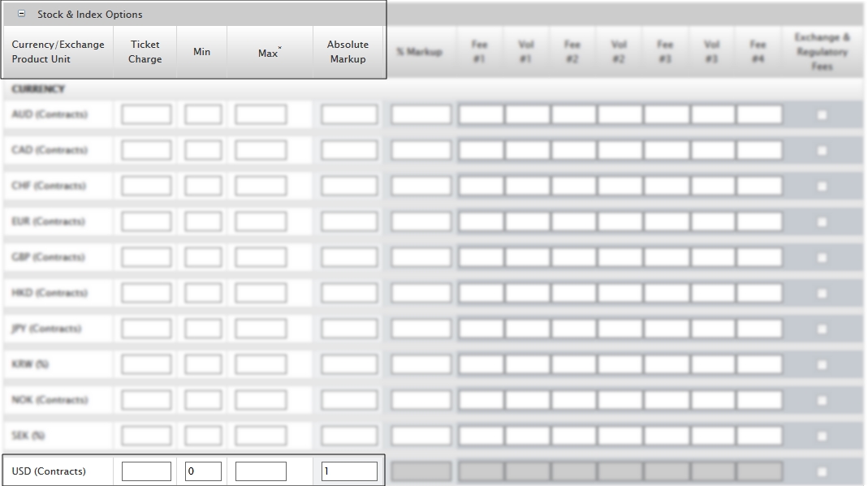Viewport: 868px width, 486px height.
Task: Enable Exchange & Regulatory Fees for KRW
Action: point(823,363)
